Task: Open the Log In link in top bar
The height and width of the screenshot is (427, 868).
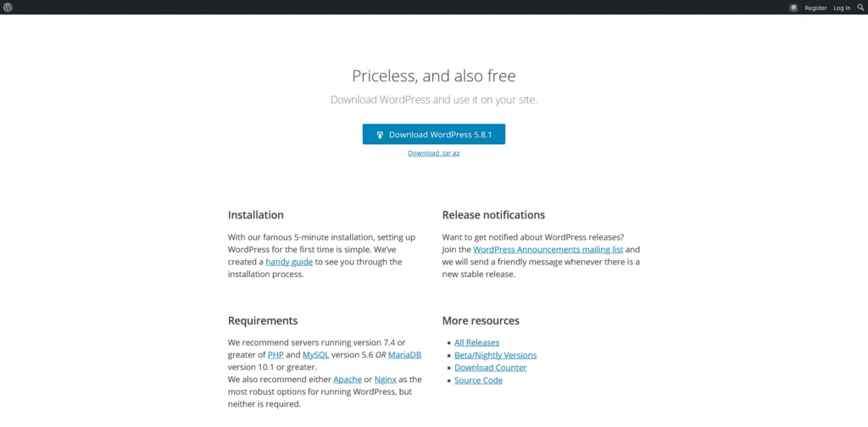Action: click(842, 8)
